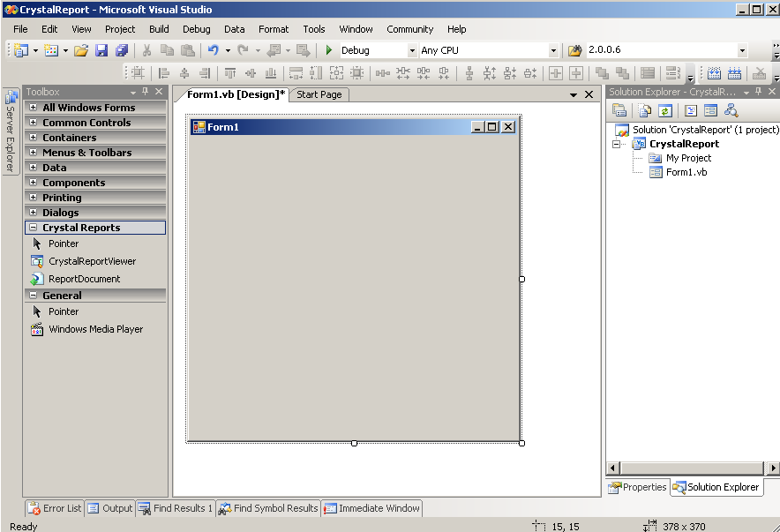The width and height of the screenshot is (780, 532).
Task: Open the Debug configuration dropdown
Action: pos(412,51)
